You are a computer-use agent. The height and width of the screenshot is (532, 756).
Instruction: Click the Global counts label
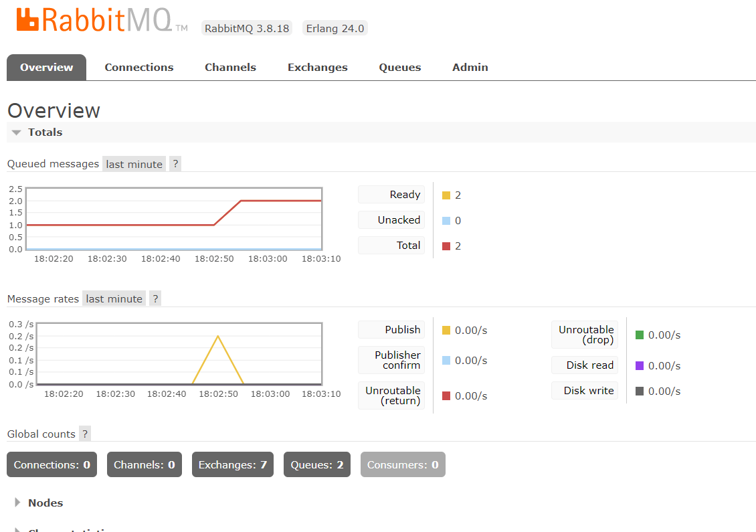[x=41, y=434]
